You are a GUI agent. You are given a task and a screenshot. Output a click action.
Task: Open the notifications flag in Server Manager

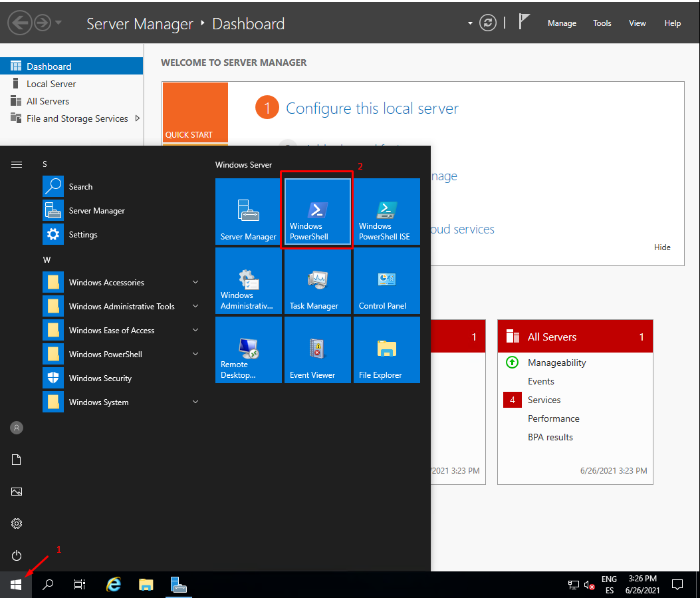[x=524, y=22]
